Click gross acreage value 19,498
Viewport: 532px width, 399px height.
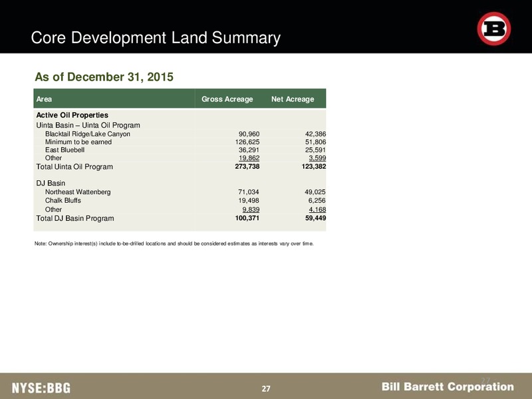tap(249, 201)
